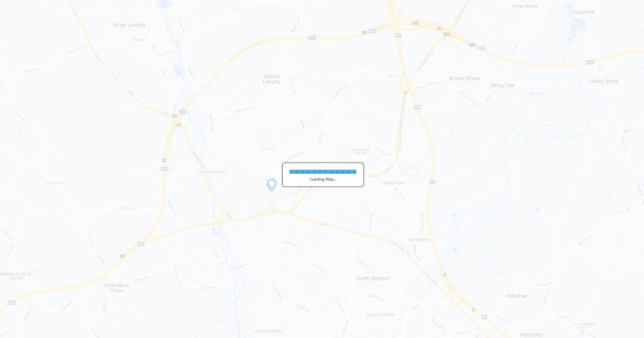Click the Meriden area label

click(x=419, y=240)
